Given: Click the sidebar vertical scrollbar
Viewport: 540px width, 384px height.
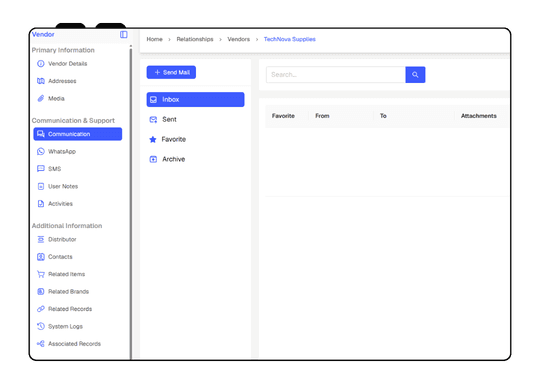Looking at the screenshot, I should coord(131,203).
